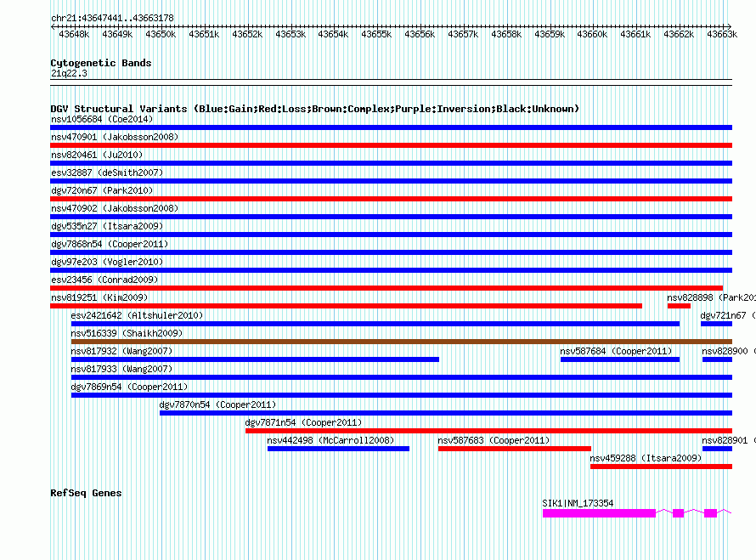Click the brown nsv516339 complex variant bar
Viewport: 756px width, 560px height.
(402, 342)
